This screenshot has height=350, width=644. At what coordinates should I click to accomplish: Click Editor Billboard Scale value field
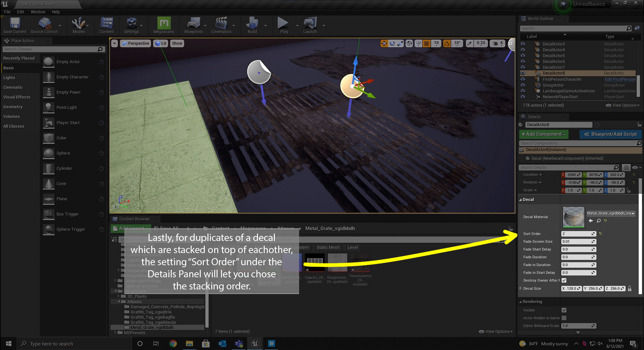[x=578, y=326]
